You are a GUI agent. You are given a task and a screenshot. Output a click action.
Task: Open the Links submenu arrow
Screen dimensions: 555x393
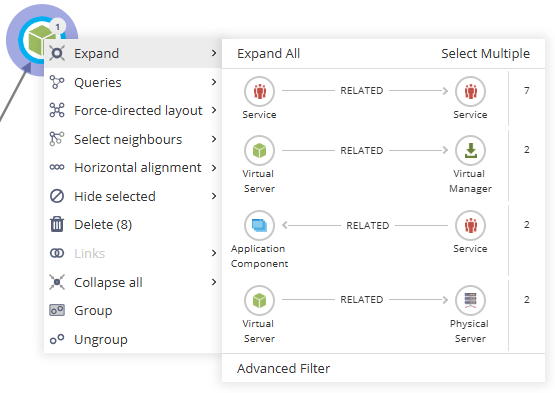pyautogui.click(x=214, y=253)
